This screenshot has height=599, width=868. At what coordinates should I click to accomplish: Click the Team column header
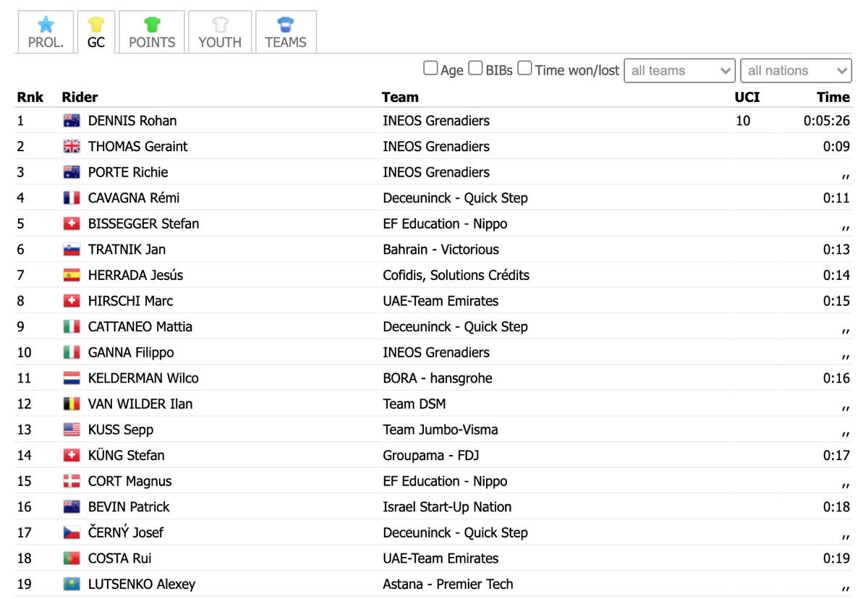pyautogui.click(x=401, y=97)
